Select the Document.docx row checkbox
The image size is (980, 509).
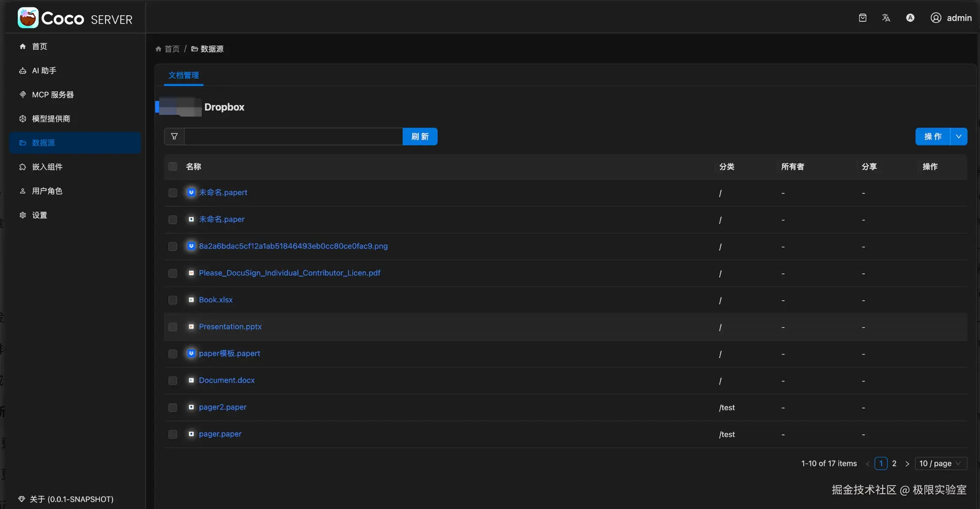pyautogui.click(x=173, y=381)
